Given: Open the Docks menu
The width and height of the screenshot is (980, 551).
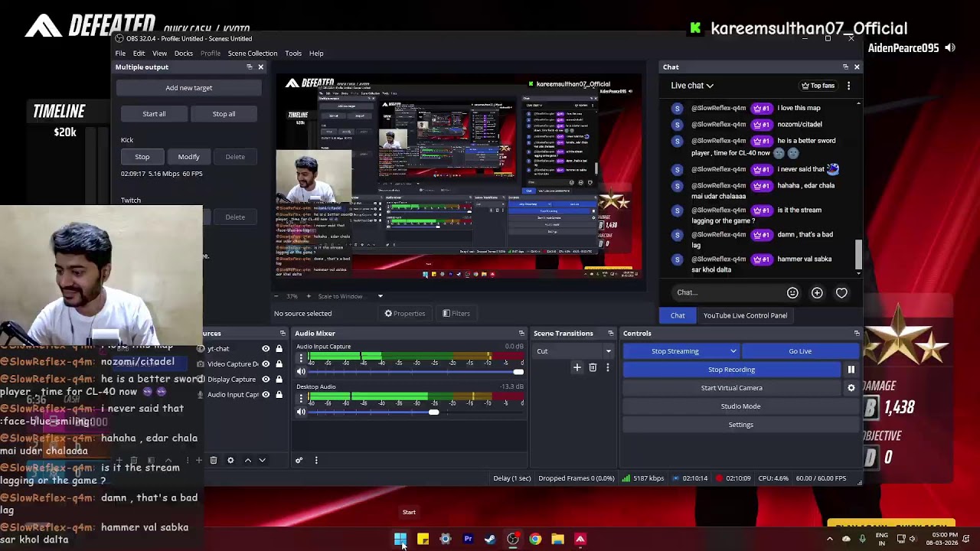Looking at the screenshot, I should click(184, 54).
